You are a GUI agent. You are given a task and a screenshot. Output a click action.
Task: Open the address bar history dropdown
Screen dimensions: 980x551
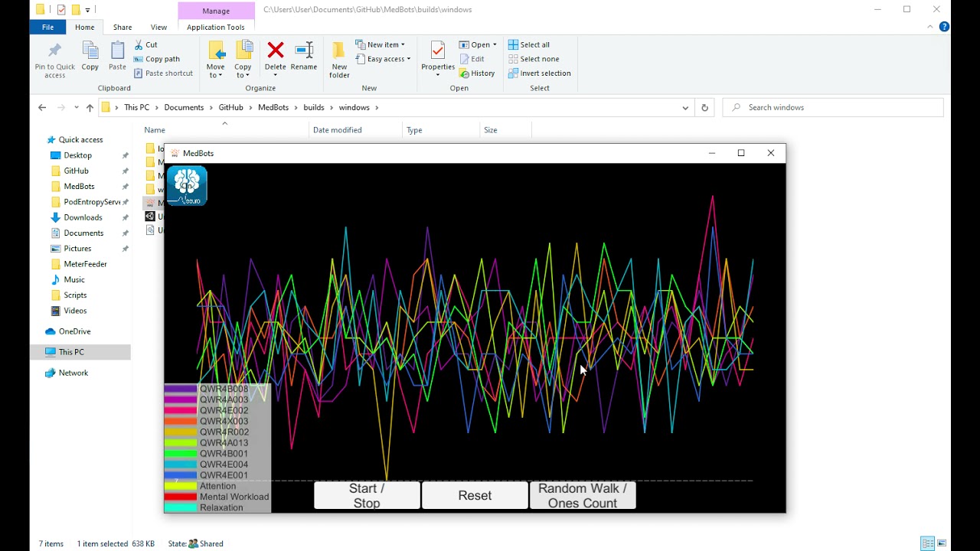point(685,108)
